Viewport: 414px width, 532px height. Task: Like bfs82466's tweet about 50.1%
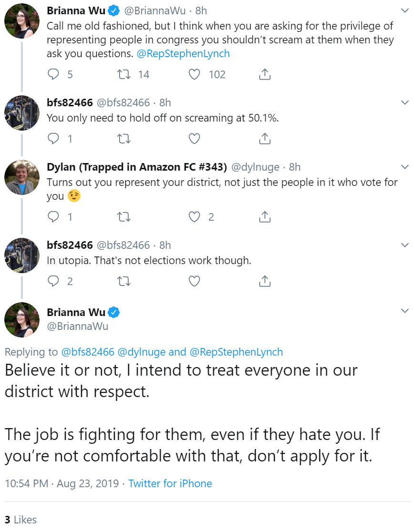click(x=194, y=139)
